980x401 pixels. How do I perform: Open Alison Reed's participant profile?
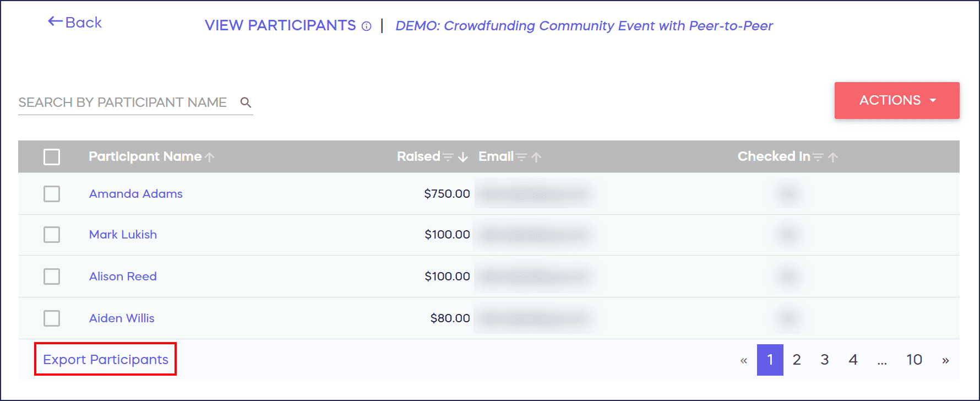(123, 277)
